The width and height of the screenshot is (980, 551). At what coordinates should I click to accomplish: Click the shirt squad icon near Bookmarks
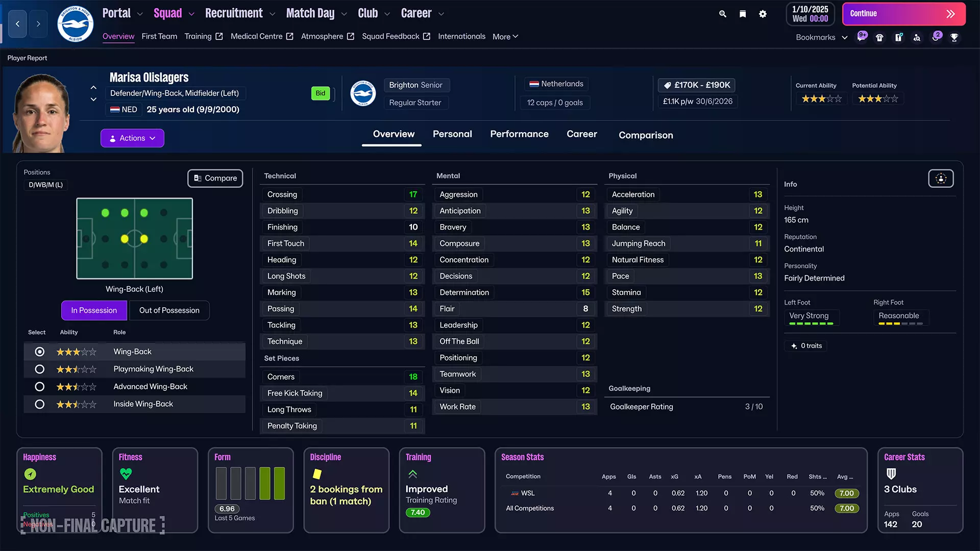(x=879, y=37)
